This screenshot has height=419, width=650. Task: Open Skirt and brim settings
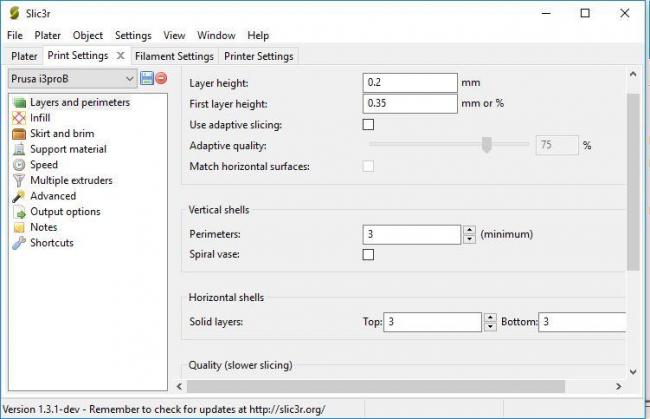coord(62,133)
